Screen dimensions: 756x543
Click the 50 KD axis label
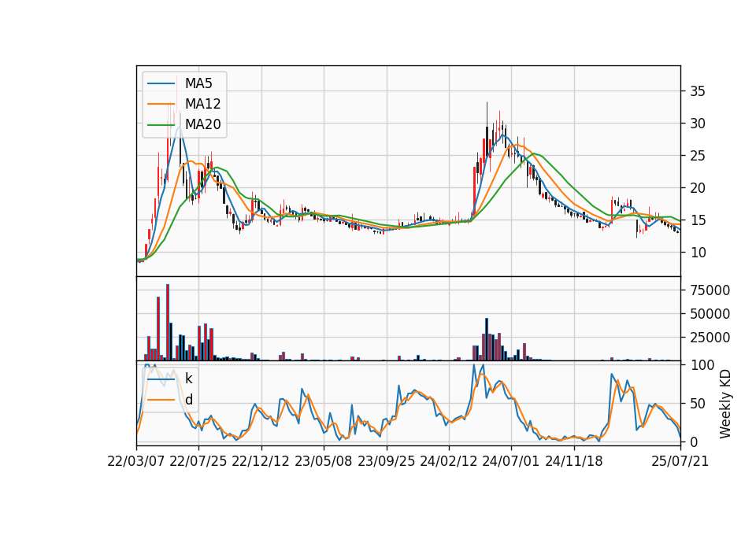698,403
